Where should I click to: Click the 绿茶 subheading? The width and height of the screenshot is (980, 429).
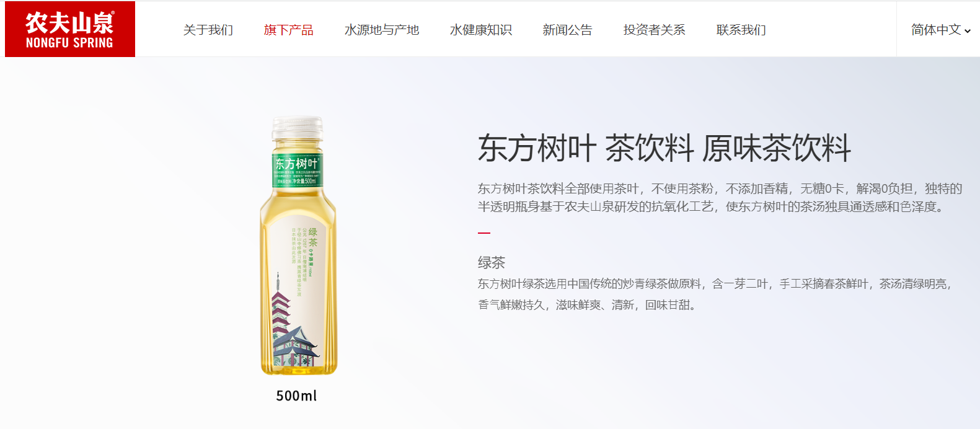pos(492,262)
